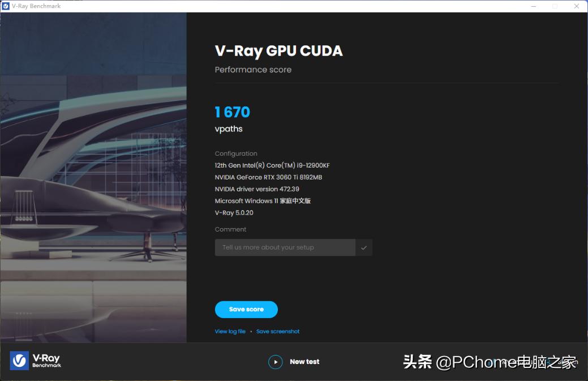Image resolution: width=588 pixels, height=381 pixels.
Task: Maximize the V-Ray Benchmark window
Action: (x=555, y=6)
